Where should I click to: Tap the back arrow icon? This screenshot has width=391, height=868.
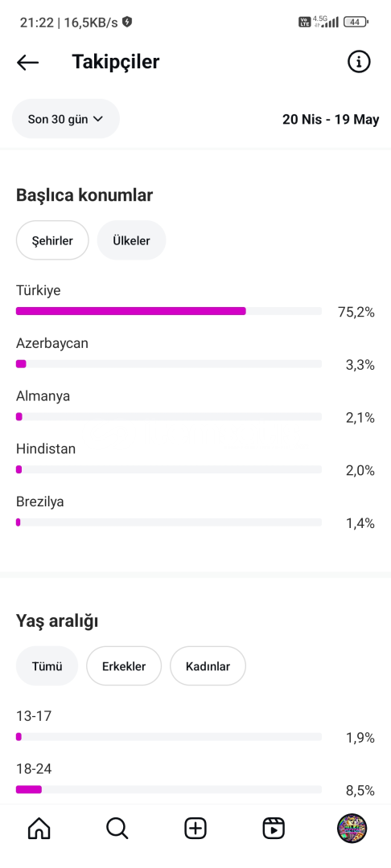(x=27, y=63)
